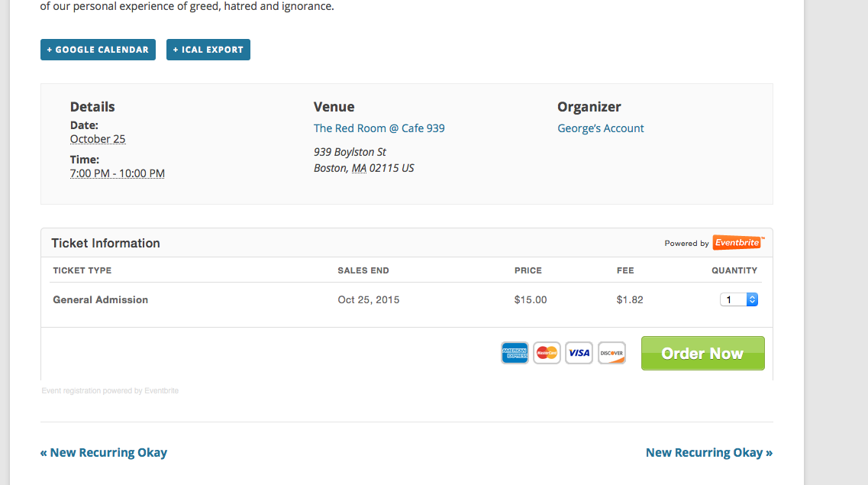
Task: Select the General Admission ticket type
Action: click(100, 299)
